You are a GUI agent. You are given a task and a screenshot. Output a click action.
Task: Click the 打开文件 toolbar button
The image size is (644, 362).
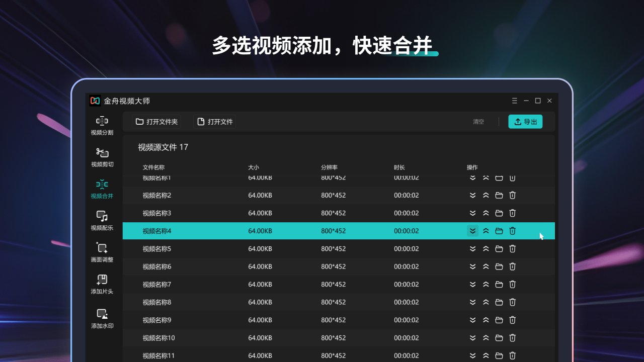click(214, 121)
